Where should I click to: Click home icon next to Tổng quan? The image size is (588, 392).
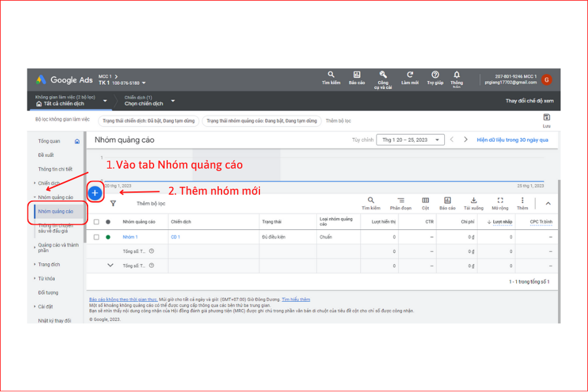(77, 141)
